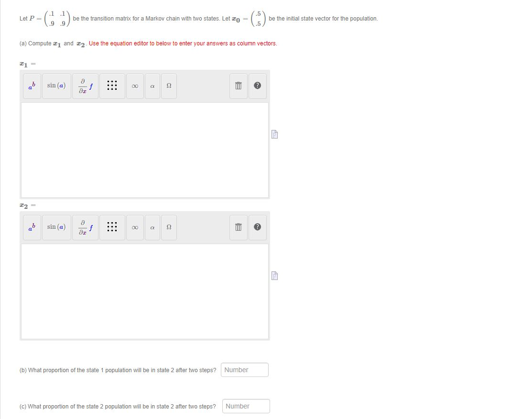Insert an infinity symbol in the x1 editor

[134, 86]
